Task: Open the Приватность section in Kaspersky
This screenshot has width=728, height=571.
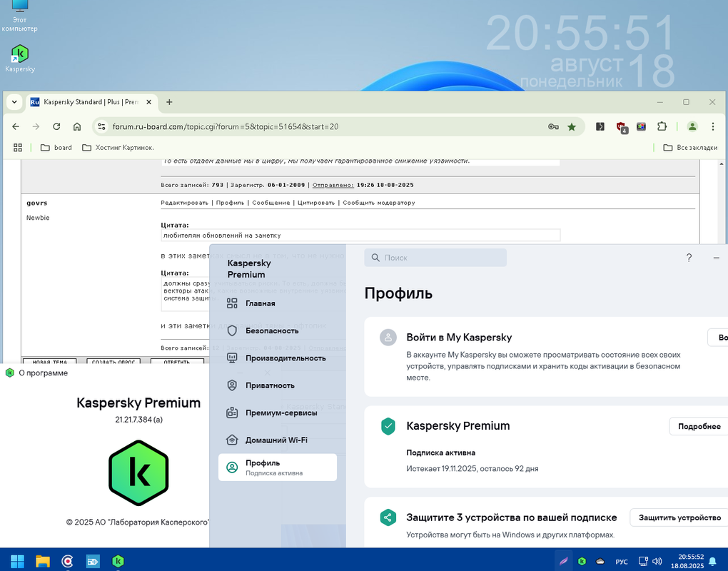Action: point(277,385)
